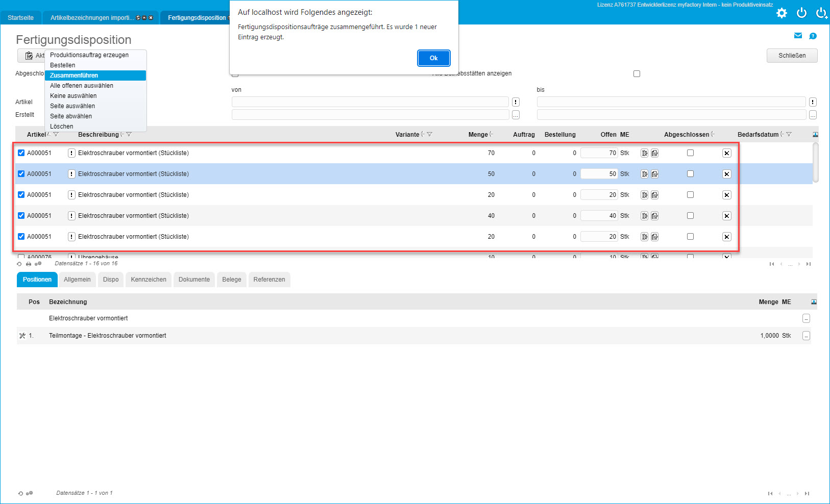Enable Alle Betriebsstätten anzeigen checkbox
The height and width of the screenshot is (504, 830).
click(x=637, y=74)
